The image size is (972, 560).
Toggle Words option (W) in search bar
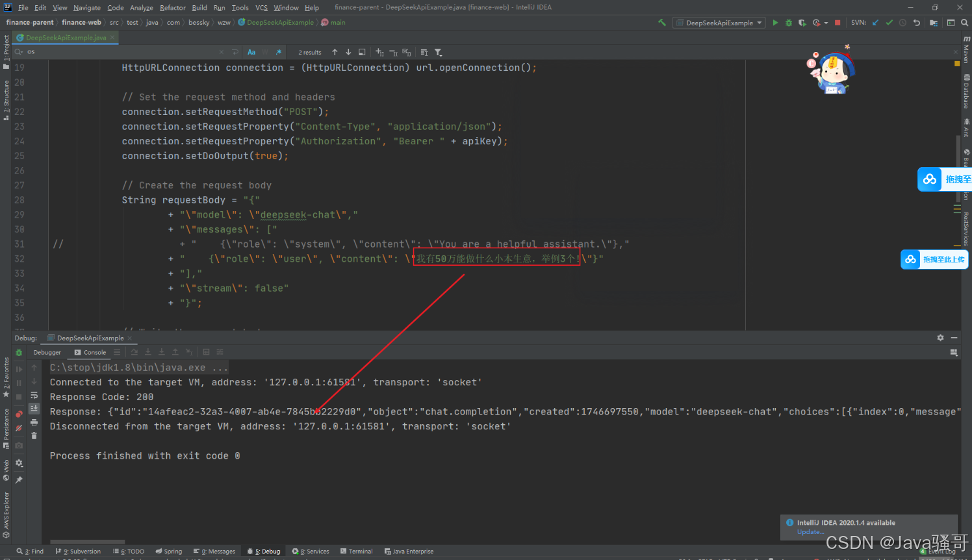point(265,52)
